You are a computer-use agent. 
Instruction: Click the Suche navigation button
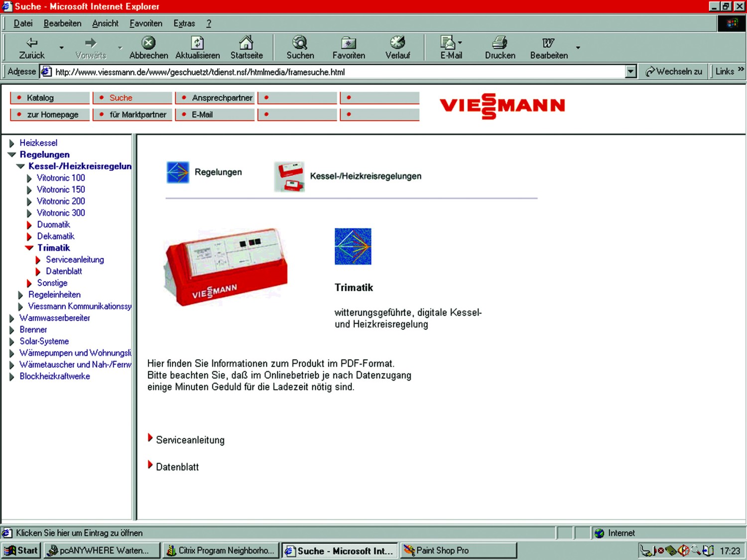coord(132,98)
